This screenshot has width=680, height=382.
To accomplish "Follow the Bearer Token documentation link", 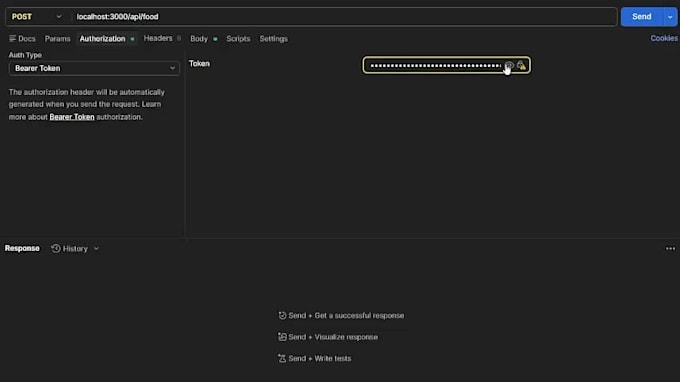I will tap(72, 117).
